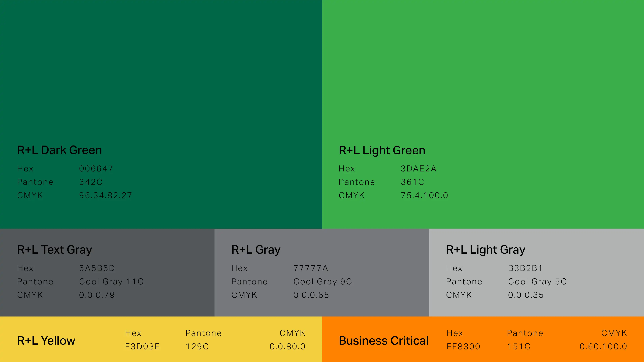Click Text Gray hex value 5A5B5D
The height and width of the screenshot is (362, 644).
[x=97, y=268]
